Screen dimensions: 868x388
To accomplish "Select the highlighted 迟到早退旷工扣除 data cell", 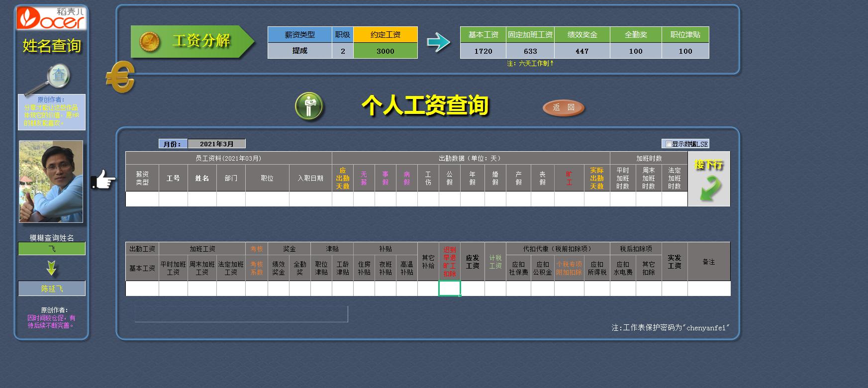I will tap(449, 289).
